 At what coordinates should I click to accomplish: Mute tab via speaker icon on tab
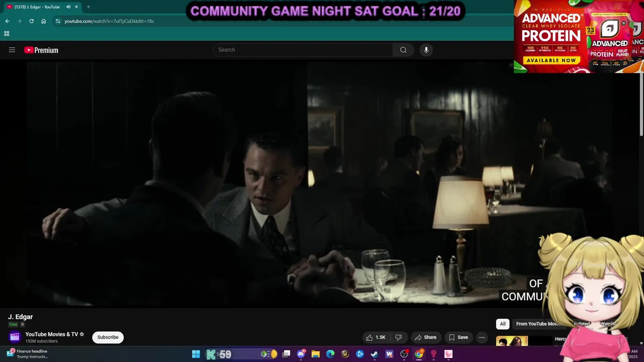tap(68, 7)
